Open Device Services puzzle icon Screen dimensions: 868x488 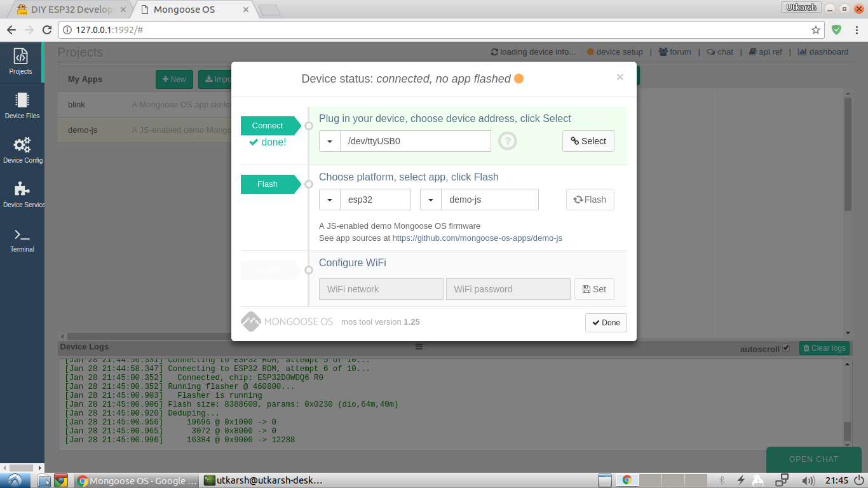tap(22, 194)
